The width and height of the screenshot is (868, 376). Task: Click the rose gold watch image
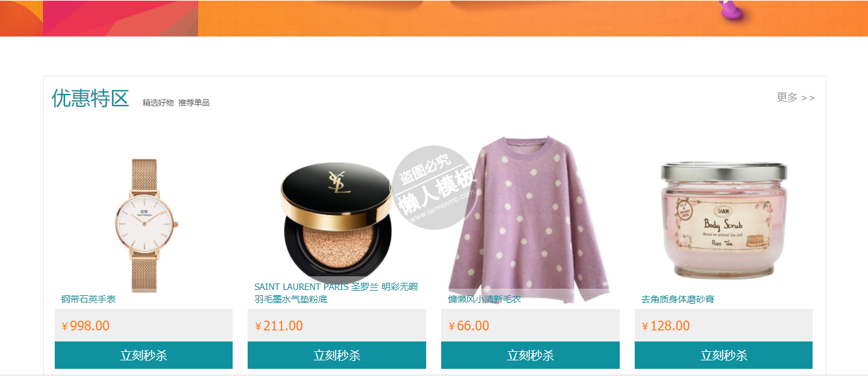144,225
